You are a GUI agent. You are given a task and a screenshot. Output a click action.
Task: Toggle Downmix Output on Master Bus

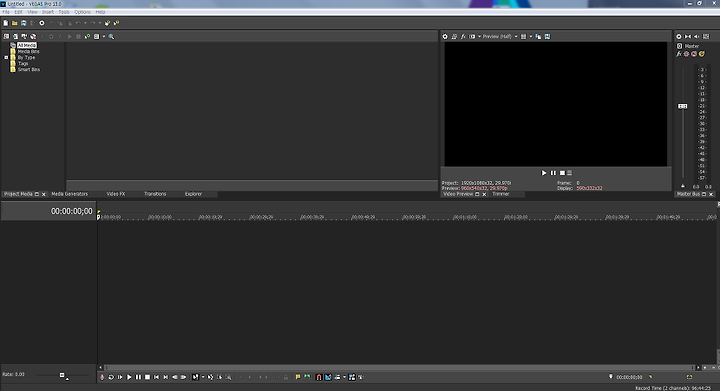pyautogui.click(x=688, y=36)
